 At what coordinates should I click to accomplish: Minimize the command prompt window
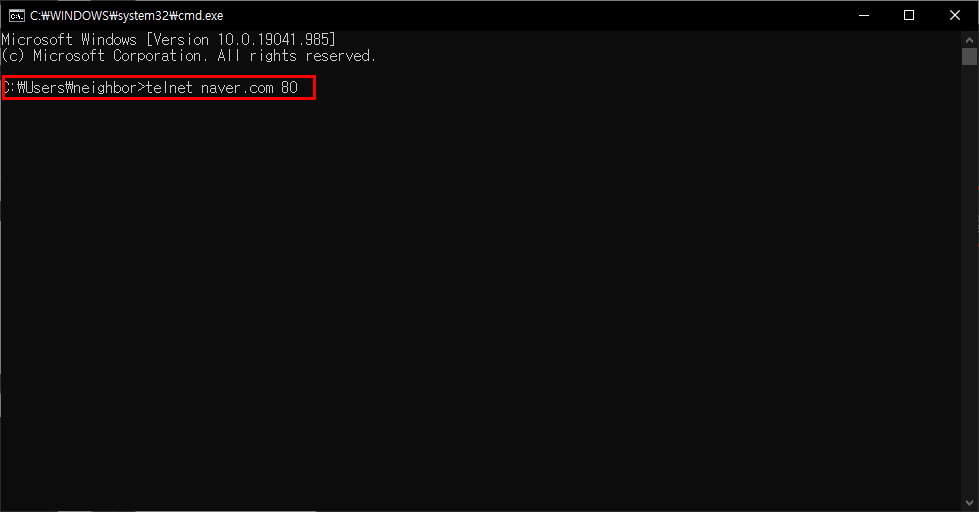(x=864, y=16)
